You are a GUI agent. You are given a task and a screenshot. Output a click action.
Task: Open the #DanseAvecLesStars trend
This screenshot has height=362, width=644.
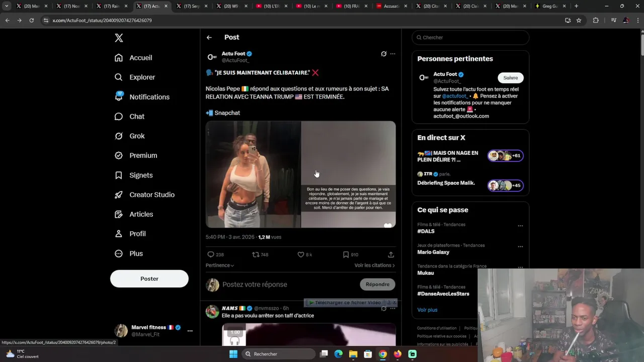coord(443,294)
